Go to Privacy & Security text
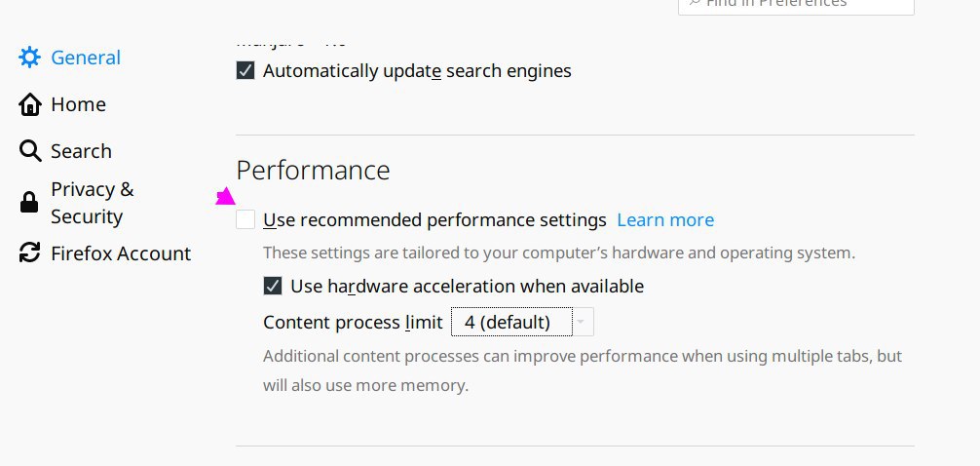The height and width of the screenshot is (466, 980). (x=92, y=203)
